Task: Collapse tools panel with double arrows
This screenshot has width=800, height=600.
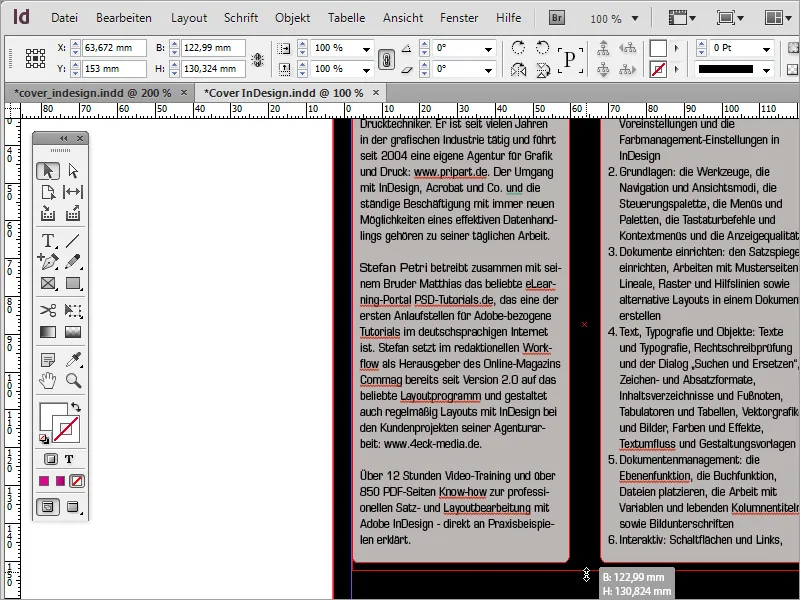Action: click(63, 138)
